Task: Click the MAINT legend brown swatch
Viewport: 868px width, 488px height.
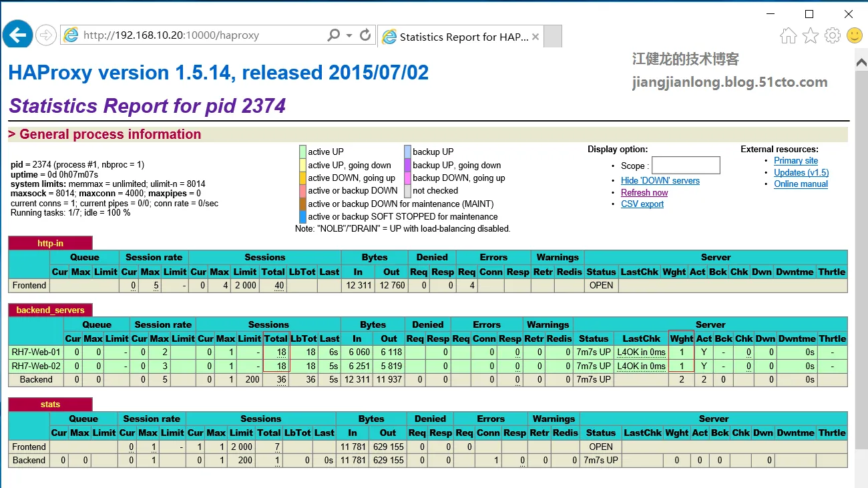Action: pyautogui.click(x=302, y=204)
